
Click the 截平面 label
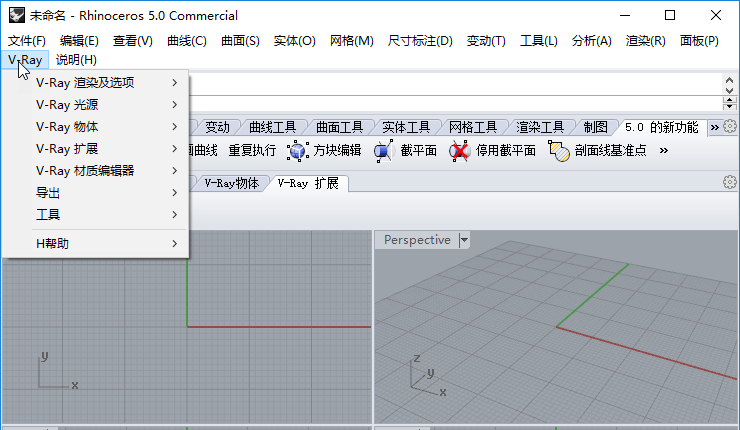click(x=418, y=151)
